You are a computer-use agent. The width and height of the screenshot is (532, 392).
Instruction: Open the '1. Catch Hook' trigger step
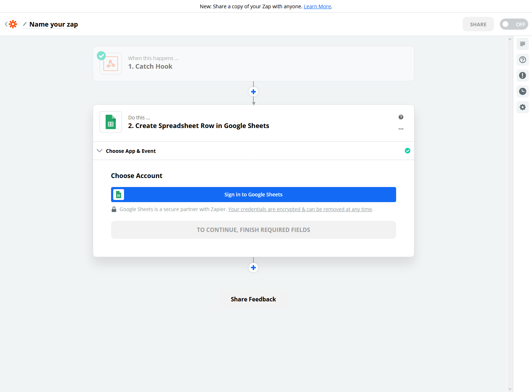point(253,64)
